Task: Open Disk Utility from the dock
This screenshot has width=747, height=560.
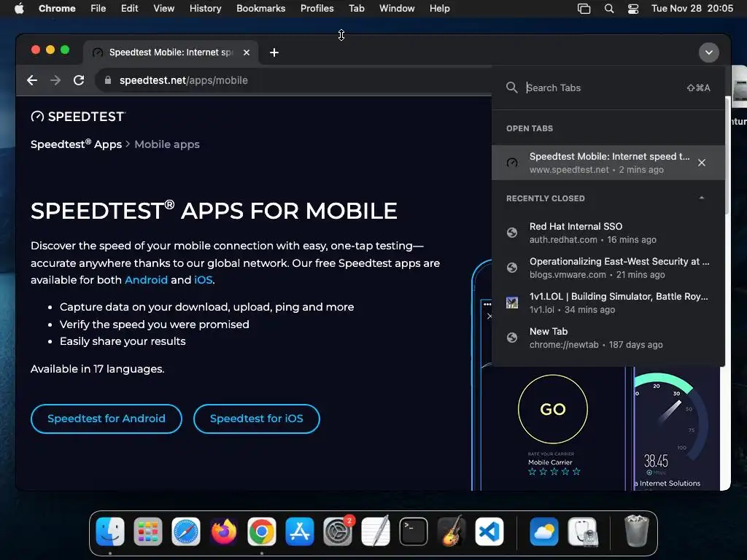Action: (582, 532)
